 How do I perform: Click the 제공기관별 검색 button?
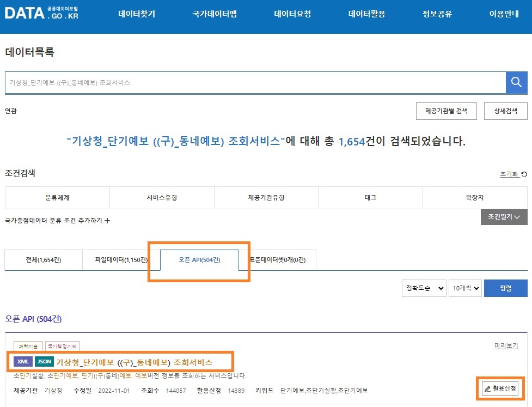tap(447, 111)
